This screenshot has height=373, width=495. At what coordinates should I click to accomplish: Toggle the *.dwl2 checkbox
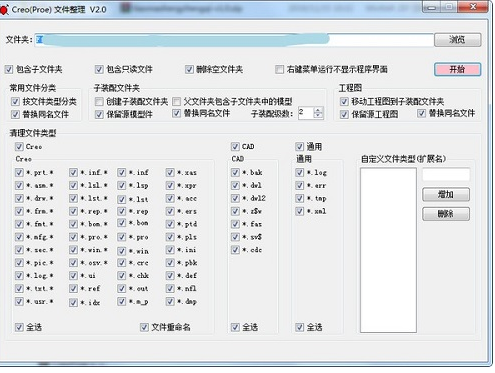coord(235,198)
